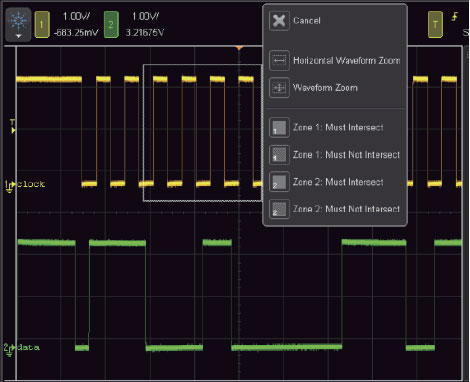This screenshot has width=470, height=382.
Task: Click channel 1 ground reference marker
Action: pyautogui.click(x=9, y=187)
